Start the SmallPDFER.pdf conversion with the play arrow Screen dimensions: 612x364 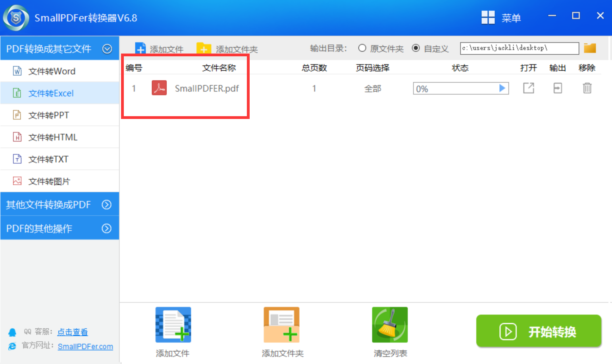click(502, 88)
